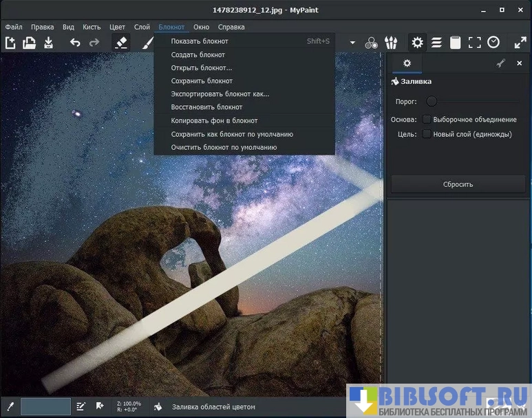Click the current color swatch in status bar

(x=45, y=406)
